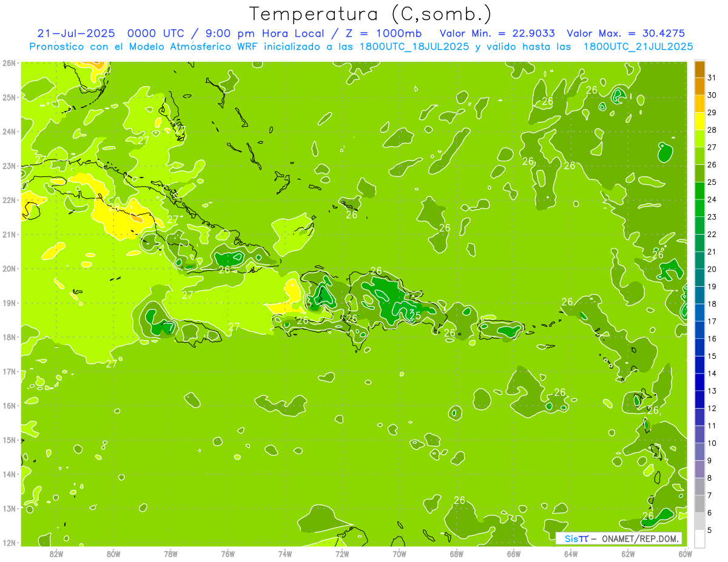This screenshot has height=562, width=728.
Task: Click the '80W' longitude axis label
Action: (113, 554)
